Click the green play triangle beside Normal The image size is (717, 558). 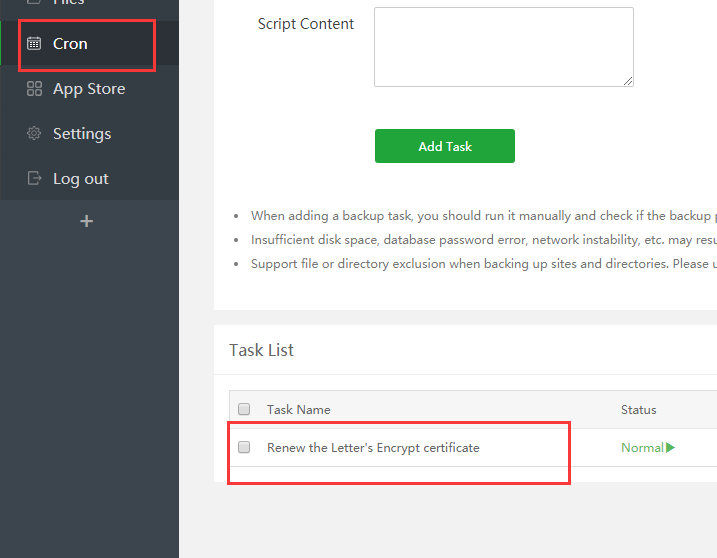click(x=670, y=448)
